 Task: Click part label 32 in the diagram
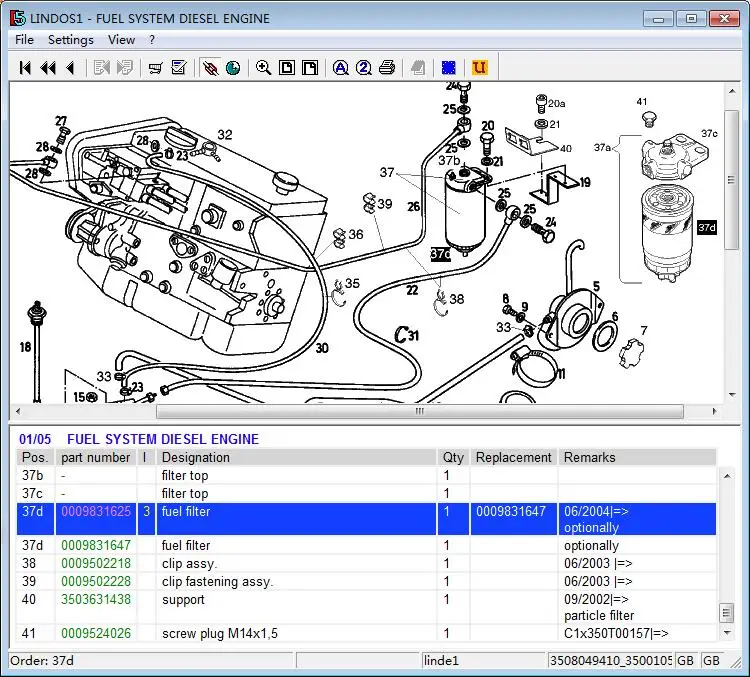coord(225,135)
